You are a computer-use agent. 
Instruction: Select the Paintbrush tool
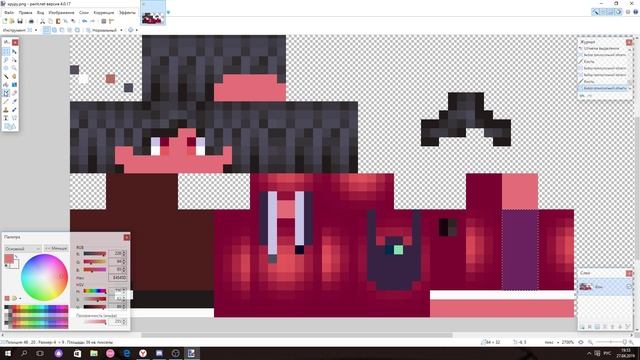tap(6, 93)
